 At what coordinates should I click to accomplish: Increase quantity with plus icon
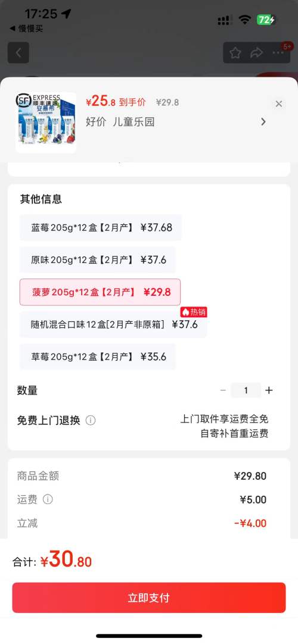click(269, 390)
